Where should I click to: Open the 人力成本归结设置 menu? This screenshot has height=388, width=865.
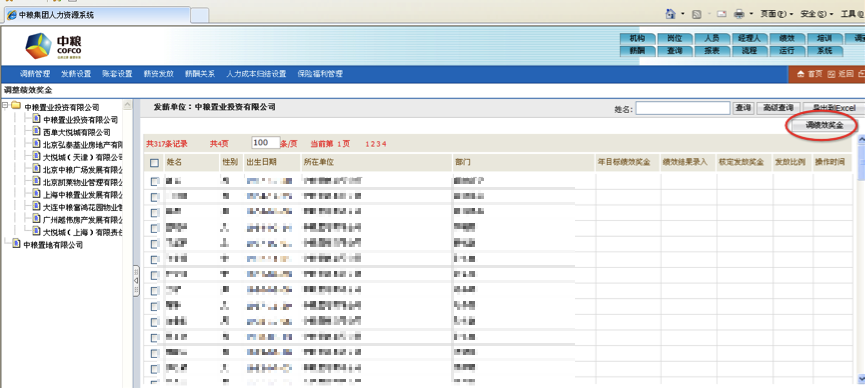pos(257,74)
